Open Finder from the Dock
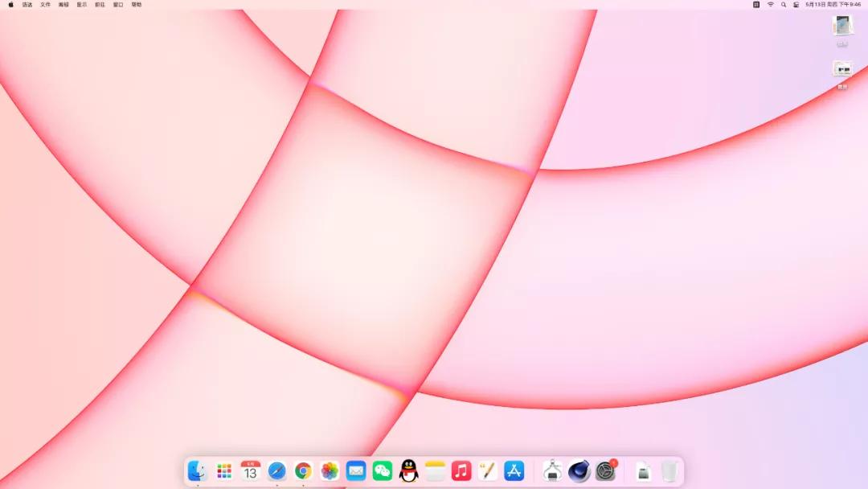Screen dimensions: 868x489 [x=197, y=471]
